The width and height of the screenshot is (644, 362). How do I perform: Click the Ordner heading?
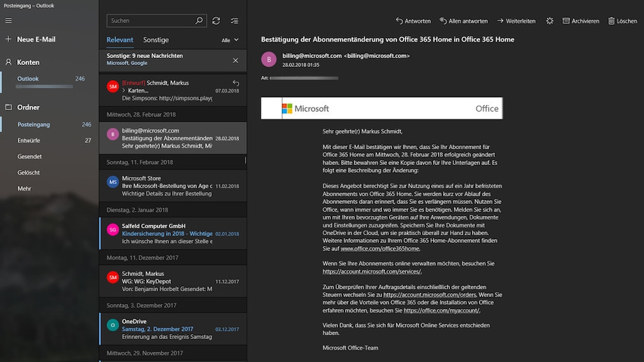pos(28,108)
